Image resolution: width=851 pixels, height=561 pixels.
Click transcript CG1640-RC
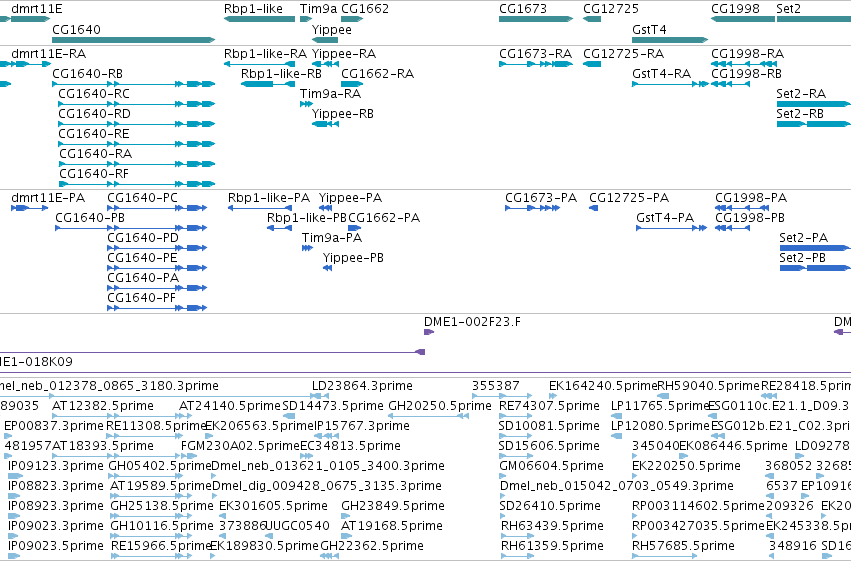[94, 94]
